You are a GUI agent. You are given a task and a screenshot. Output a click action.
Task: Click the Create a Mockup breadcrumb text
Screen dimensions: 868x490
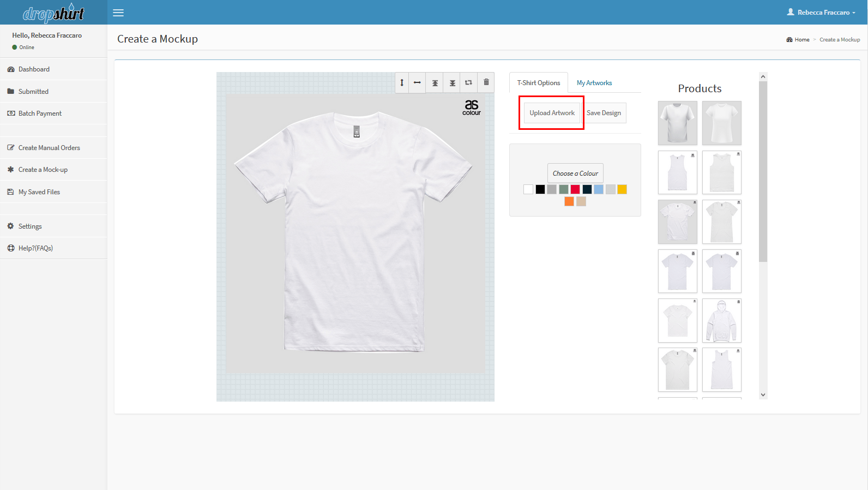pos(840,40)
